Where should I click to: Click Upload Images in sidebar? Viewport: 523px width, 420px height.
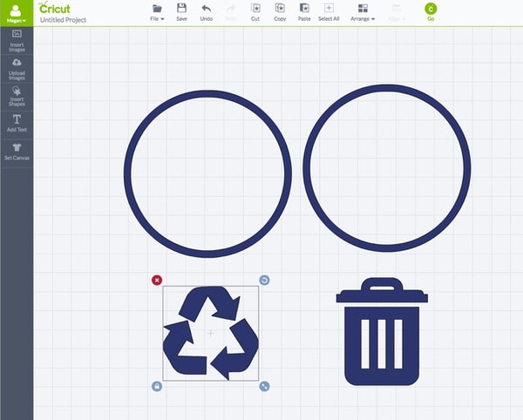[17, 69]
